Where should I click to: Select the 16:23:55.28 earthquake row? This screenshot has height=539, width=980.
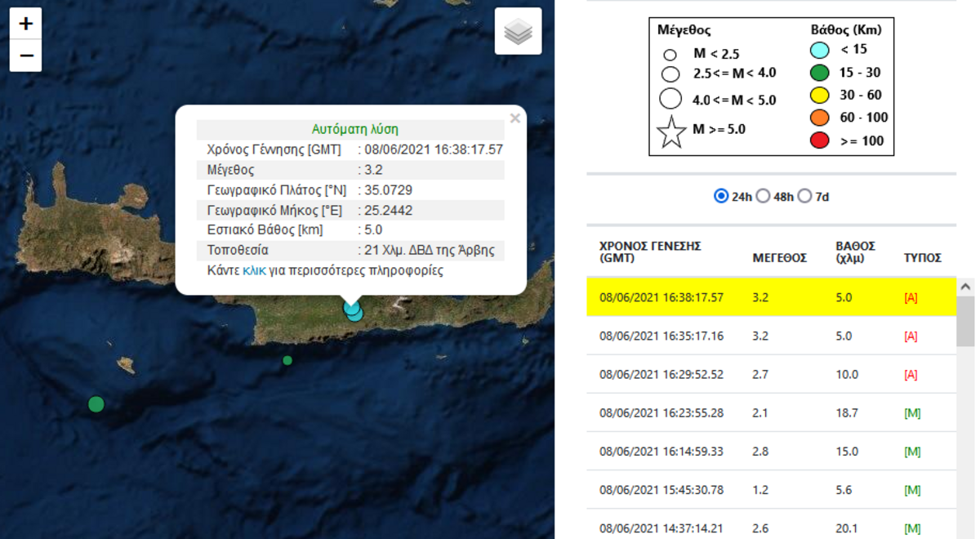point(661,412)
